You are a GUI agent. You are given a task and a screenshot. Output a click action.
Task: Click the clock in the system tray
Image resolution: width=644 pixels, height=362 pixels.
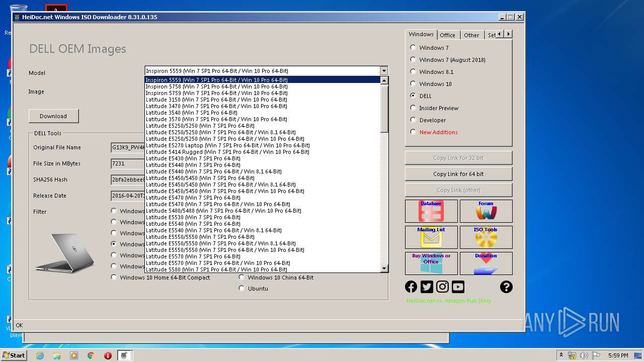617,355
